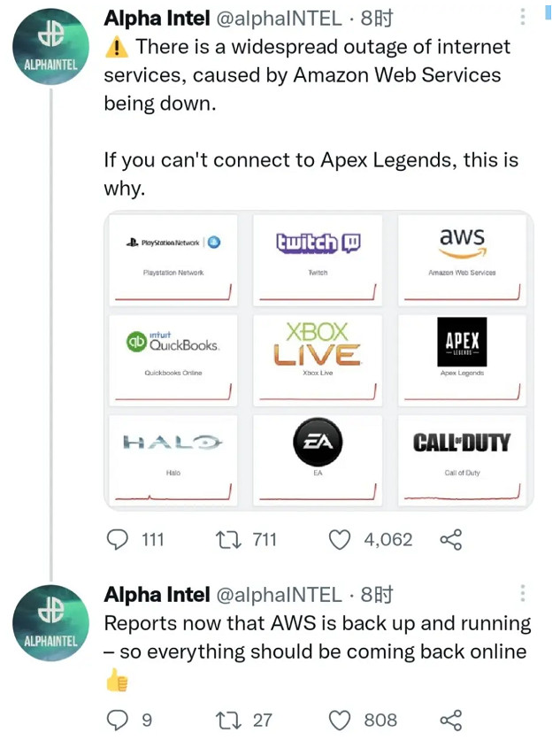Select the Twitch outage tile
This screenshot has height=740, width=560.
point(318,258)
